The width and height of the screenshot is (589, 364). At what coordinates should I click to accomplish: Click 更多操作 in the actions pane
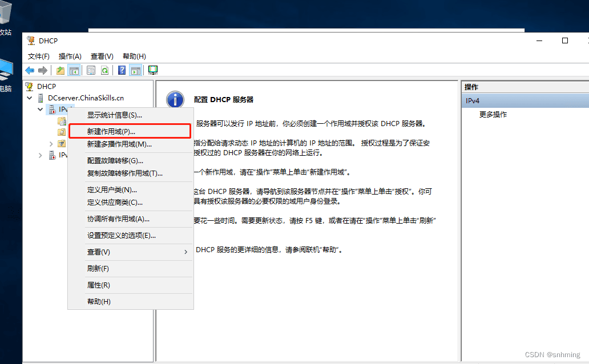tap(493, 115)
